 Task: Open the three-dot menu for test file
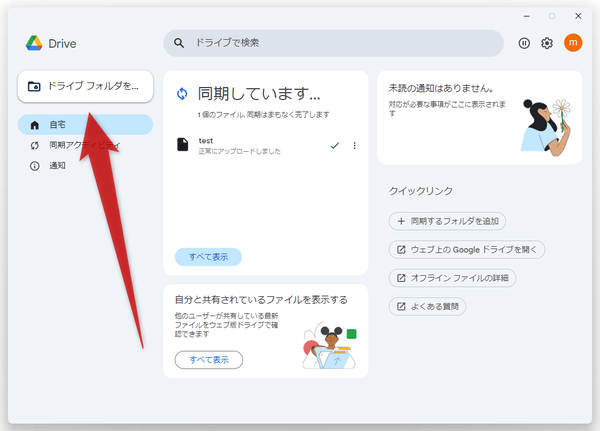click(354, 146)
